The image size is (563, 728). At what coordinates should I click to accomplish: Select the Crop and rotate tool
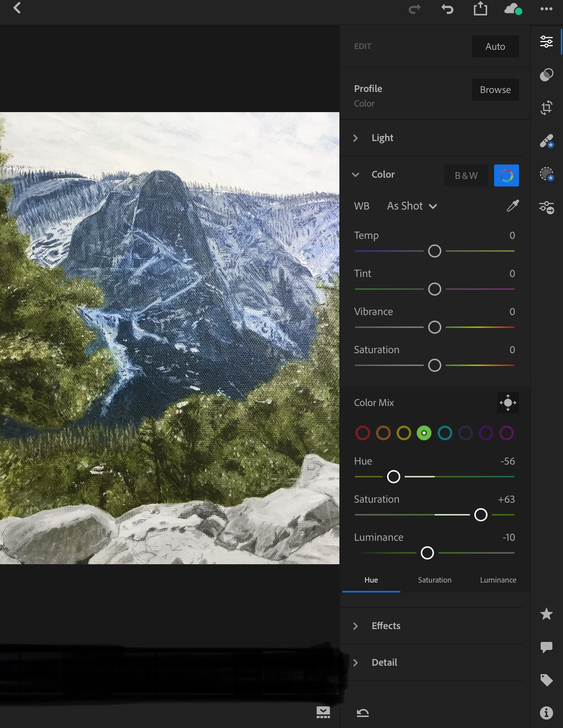[546, 108]
